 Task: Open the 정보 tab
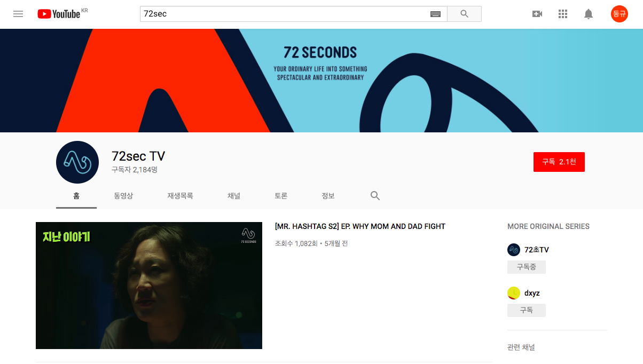click(x=328, y=196)
